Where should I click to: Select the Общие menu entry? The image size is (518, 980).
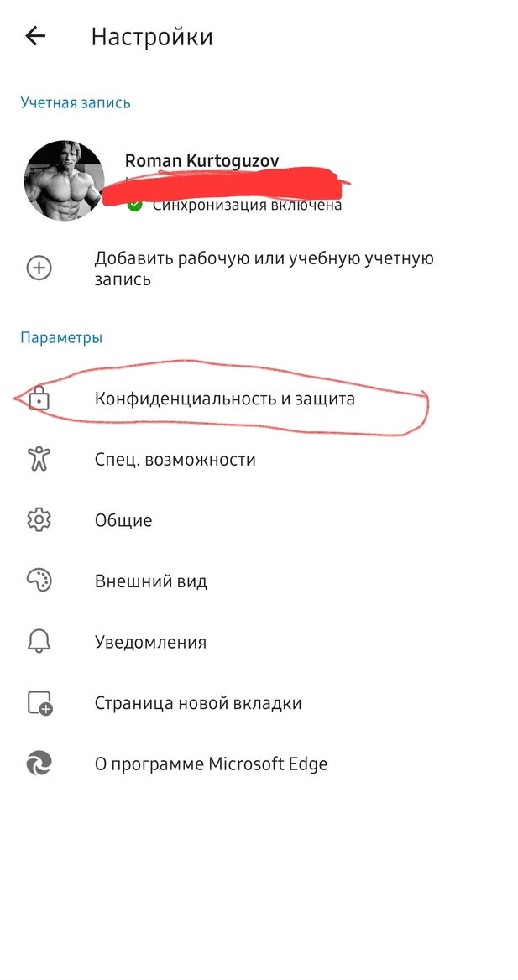click(259, 520)
